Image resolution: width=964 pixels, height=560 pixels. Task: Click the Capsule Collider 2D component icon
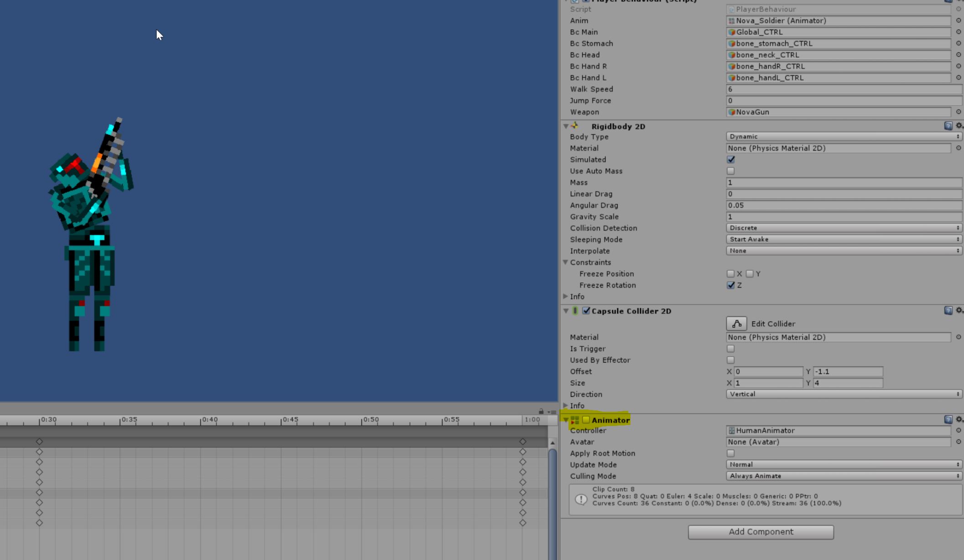[x=575, y=311]
